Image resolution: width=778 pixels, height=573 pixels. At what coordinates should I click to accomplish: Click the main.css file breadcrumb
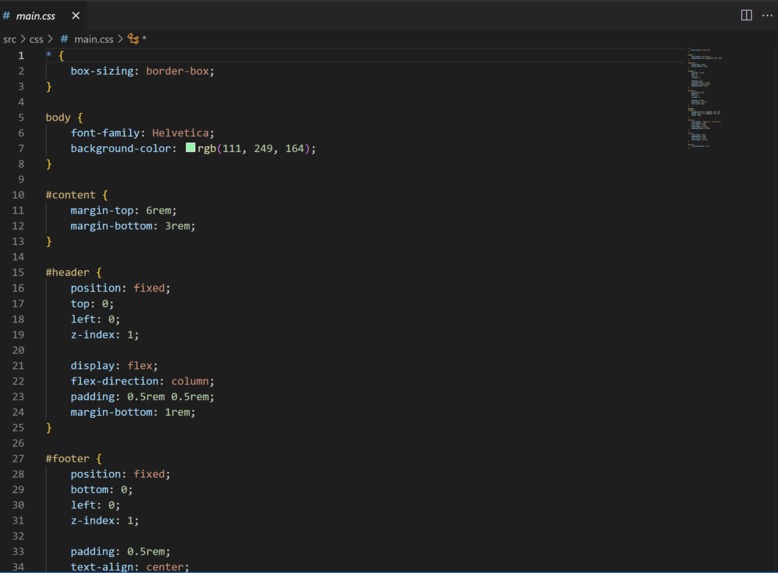pos(94,39)
